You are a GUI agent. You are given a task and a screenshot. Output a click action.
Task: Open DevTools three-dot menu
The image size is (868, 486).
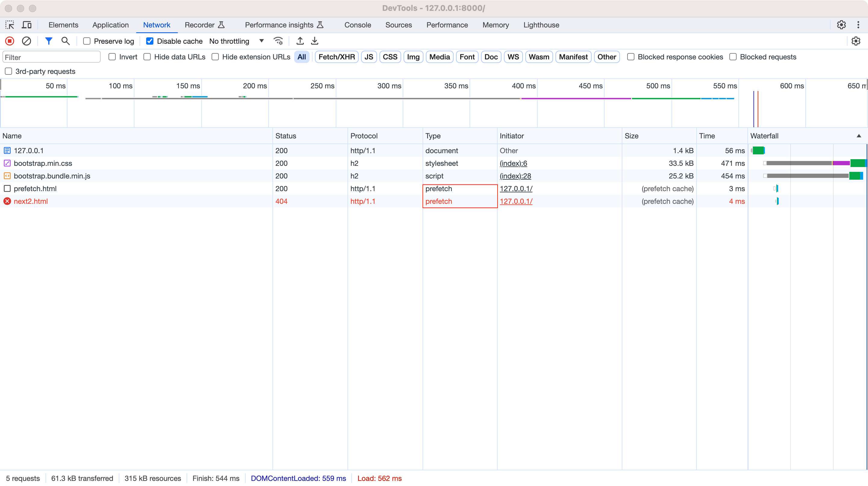coord(858,25)
